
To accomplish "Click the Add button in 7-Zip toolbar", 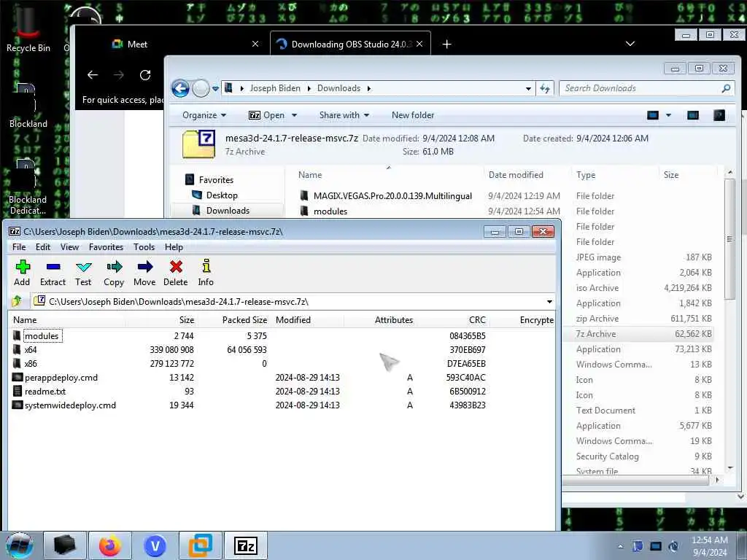I will [x=22, y=273].
